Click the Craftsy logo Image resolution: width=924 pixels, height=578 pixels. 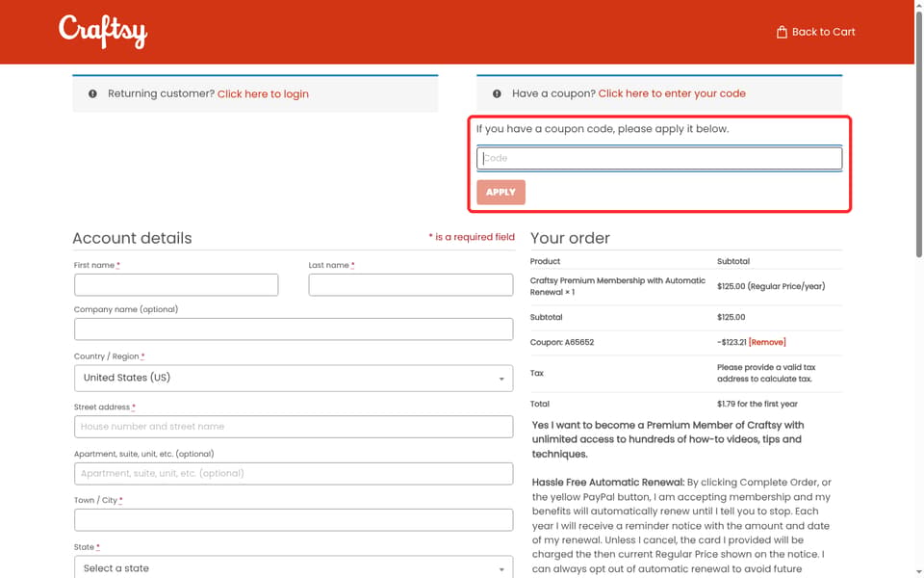point(103,31)
